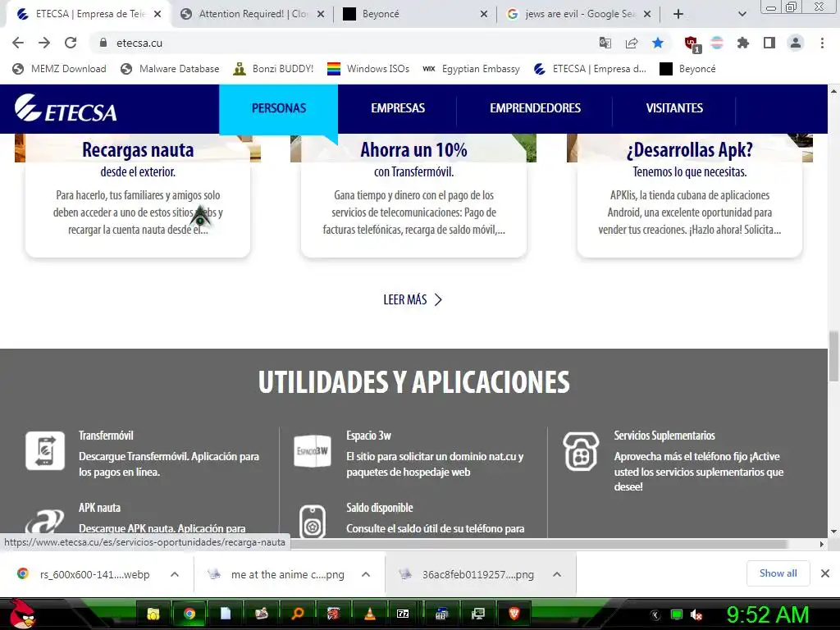Click the muted volume tray icon

click(696, 615)
